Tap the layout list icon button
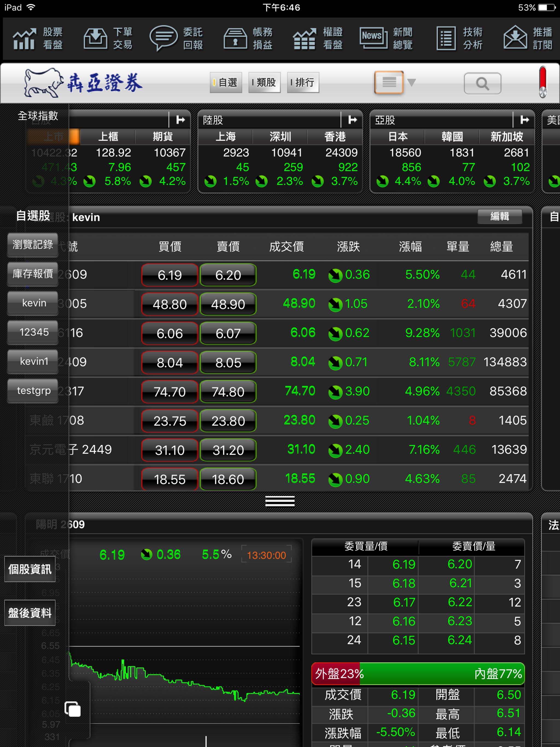 coord(389,82)
